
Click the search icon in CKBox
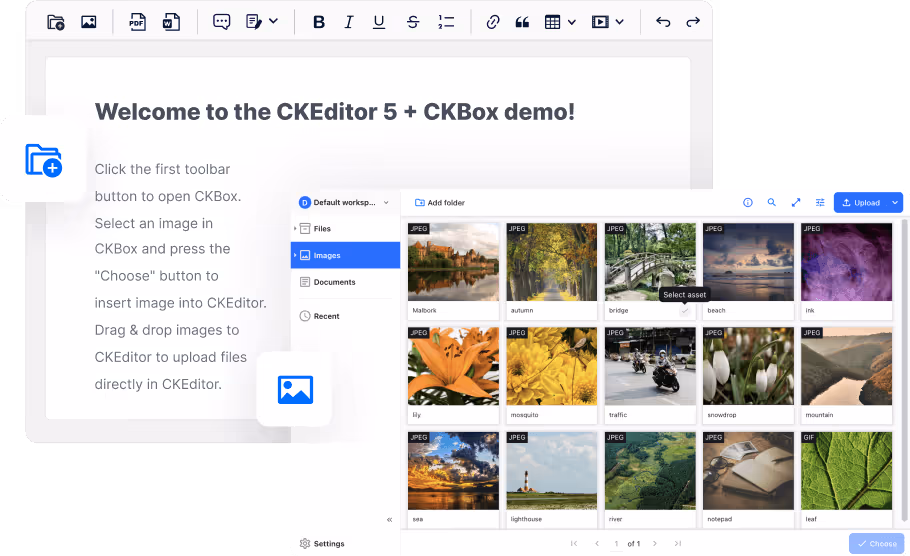click(x=772, y=203)
